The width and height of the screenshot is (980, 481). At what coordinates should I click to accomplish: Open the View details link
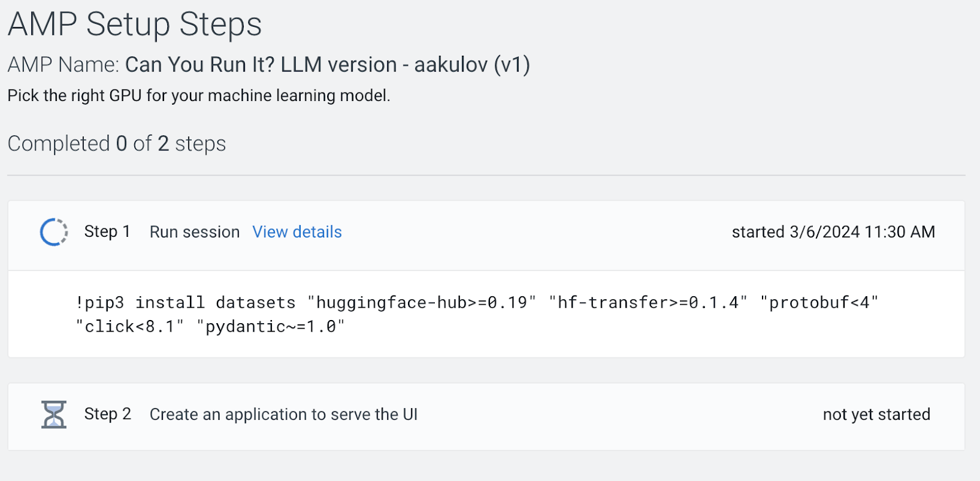point(297,232)
